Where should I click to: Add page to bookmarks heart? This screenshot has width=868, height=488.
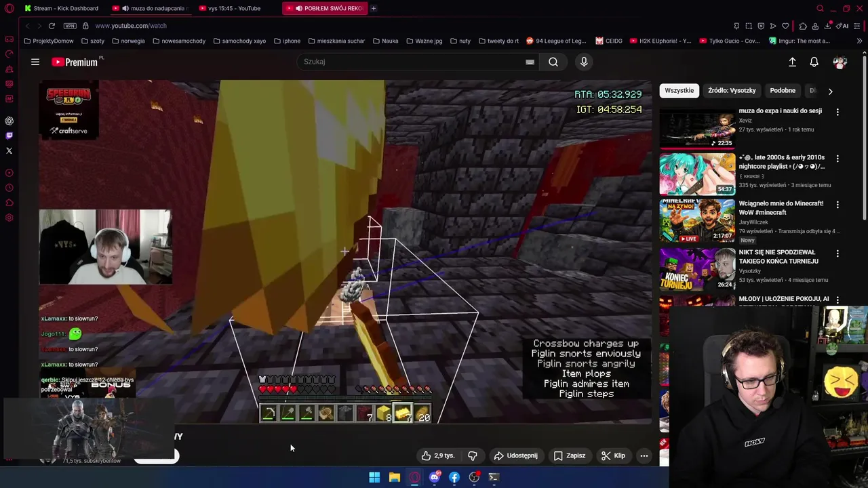tap(785, 26)
